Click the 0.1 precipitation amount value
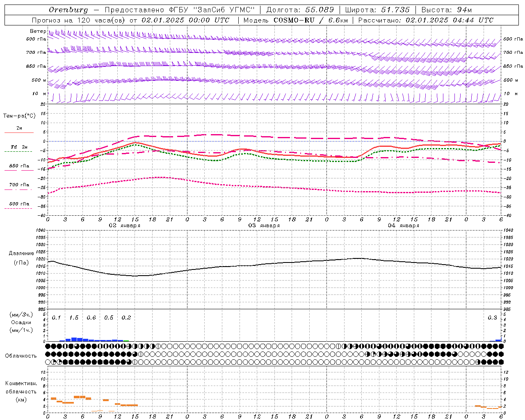The image size is (525, 420). tap(56, 318)
